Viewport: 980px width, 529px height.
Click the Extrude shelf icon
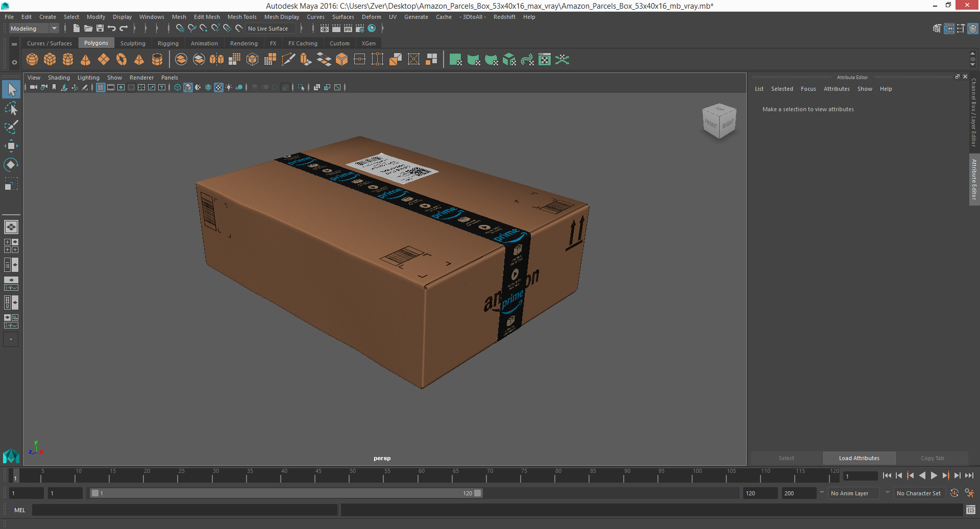tap(306, 60)
